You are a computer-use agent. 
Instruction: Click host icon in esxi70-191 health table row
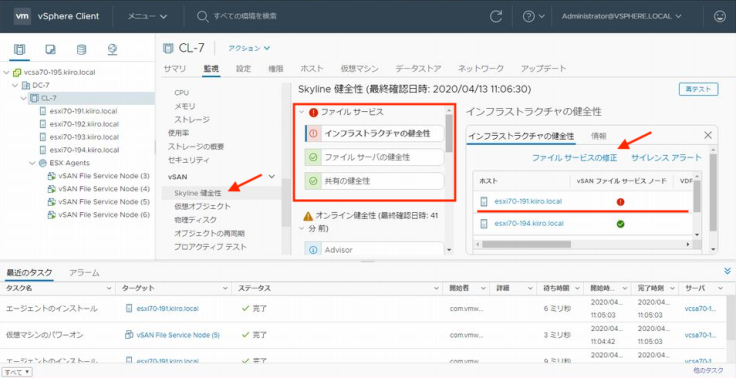pyautogui.click(x=484, y=202)
